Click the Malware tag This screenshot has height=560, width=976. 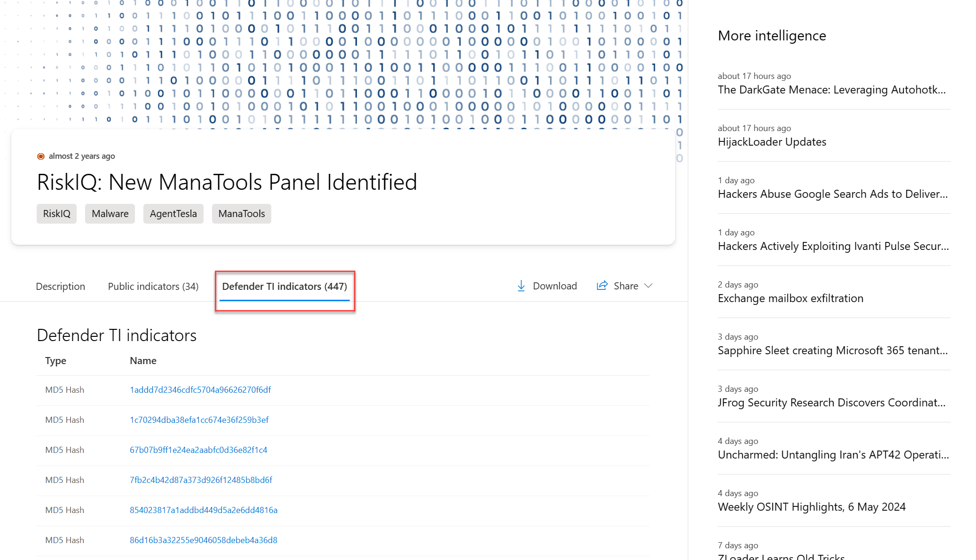tap(110, 214)
